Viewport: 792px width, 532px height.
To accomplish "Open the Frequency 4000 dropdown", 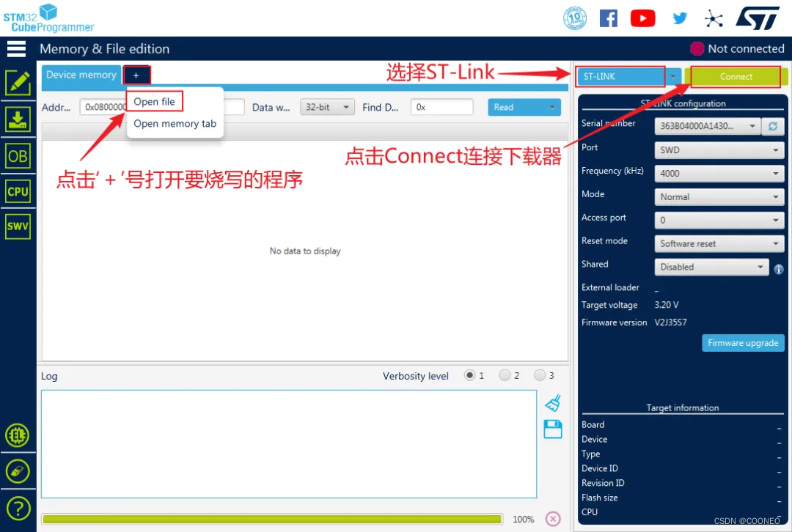I will [x=719, y=173].
